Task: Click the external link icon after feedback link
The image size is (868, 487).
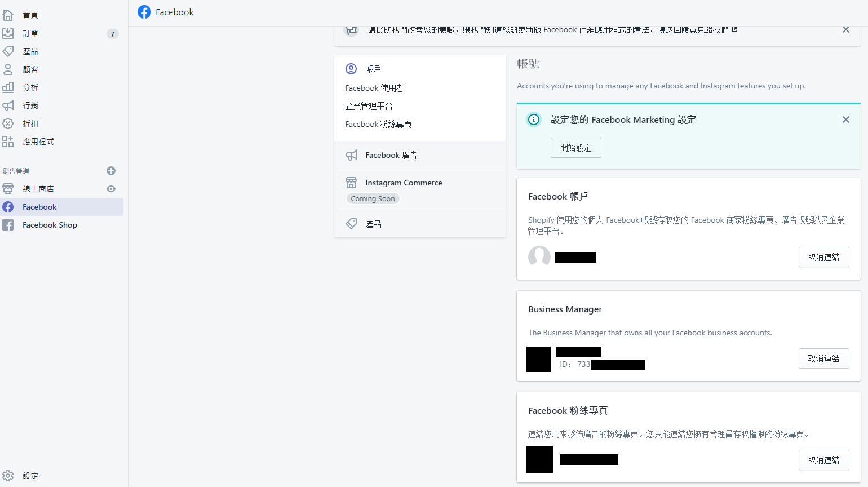Action: [734, 29]
